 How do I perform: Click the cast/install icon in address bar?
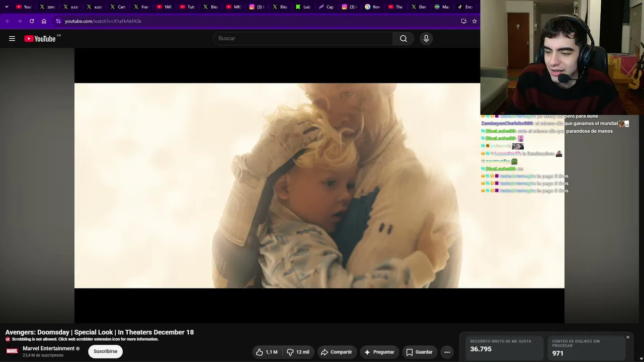[464, 21]
